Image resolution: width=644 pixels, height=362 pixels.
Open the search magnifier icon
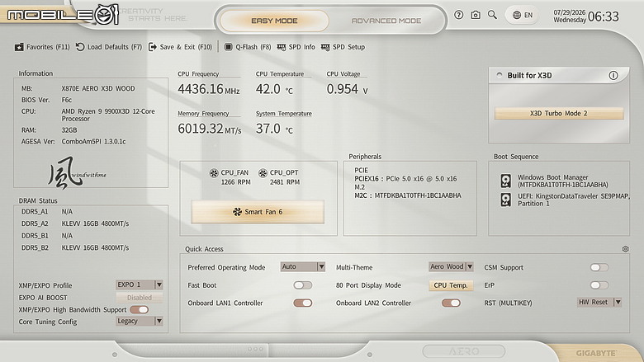tap(492, 15)
